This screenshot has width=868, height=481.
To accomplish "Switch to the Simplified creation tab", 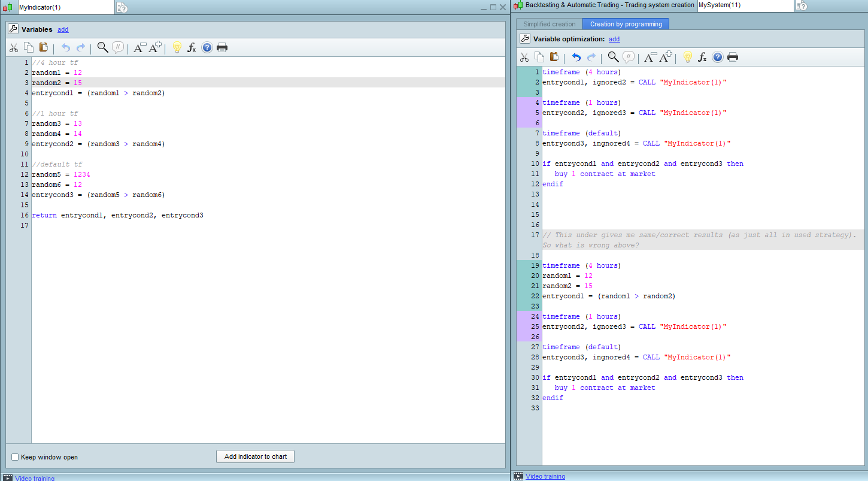I will click(549, 24).
